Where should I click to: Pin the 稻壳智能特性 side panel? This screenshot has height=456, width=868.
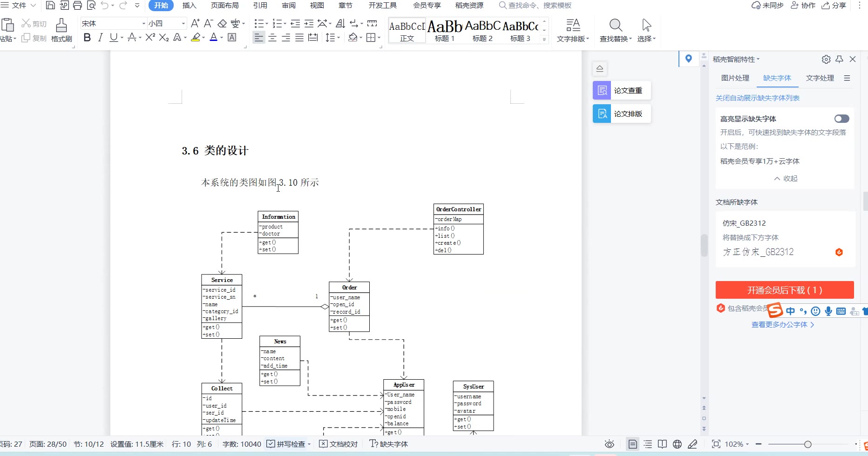coord(839,59)
